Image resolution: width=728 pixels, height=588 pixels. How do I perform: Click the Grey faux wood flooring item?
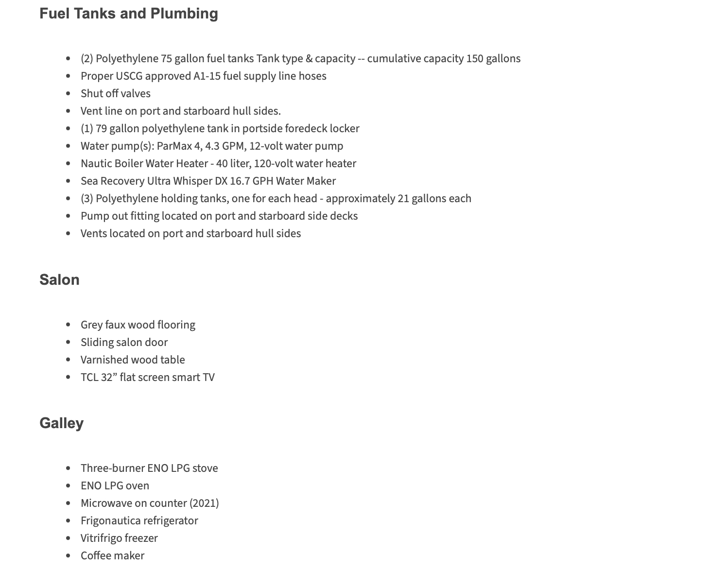coord(138,325)
